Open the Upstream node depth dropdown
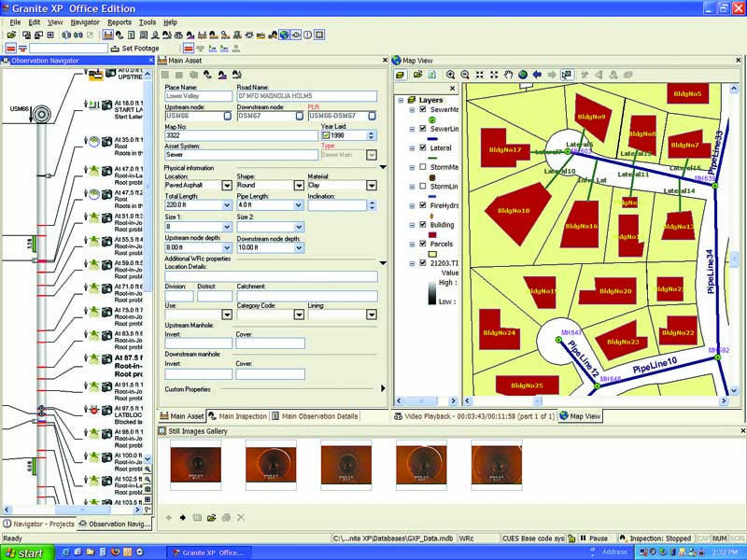Image resolution: width=747 pixels, height=560 pixels. point(227,247)
